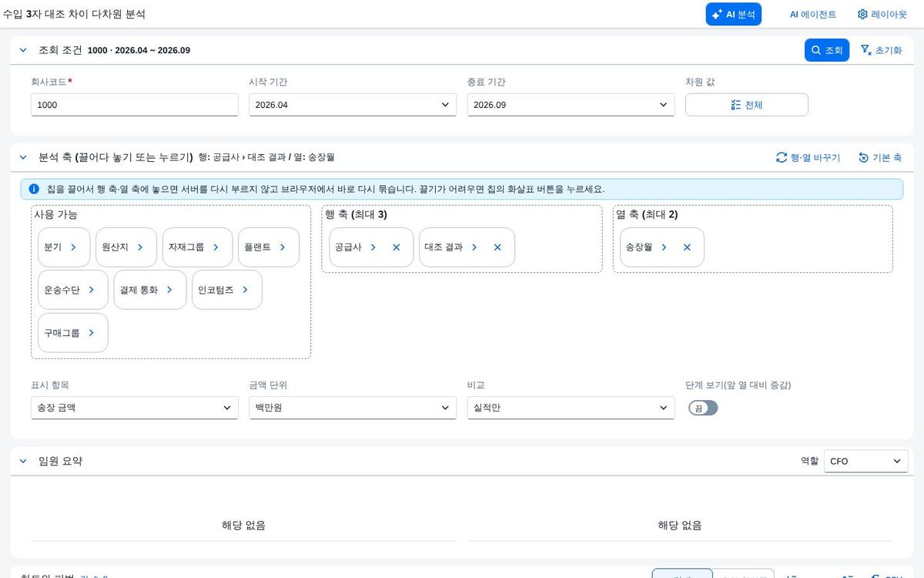Select the 결제 통화 chip label
The width and height of the screenshot is (924, 578).
point(139,290)
